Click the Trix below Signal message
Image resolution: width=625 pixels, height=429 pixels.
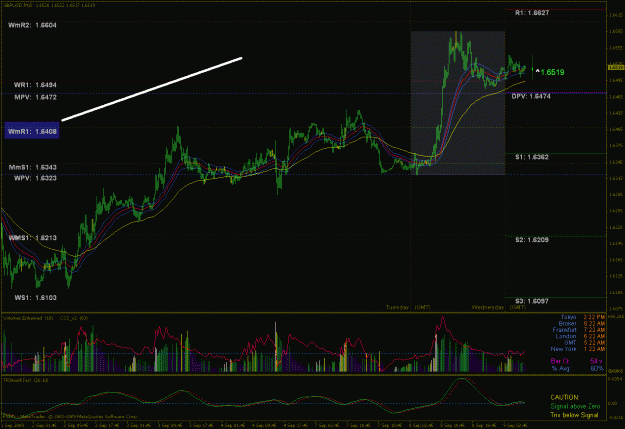[574, 415]
